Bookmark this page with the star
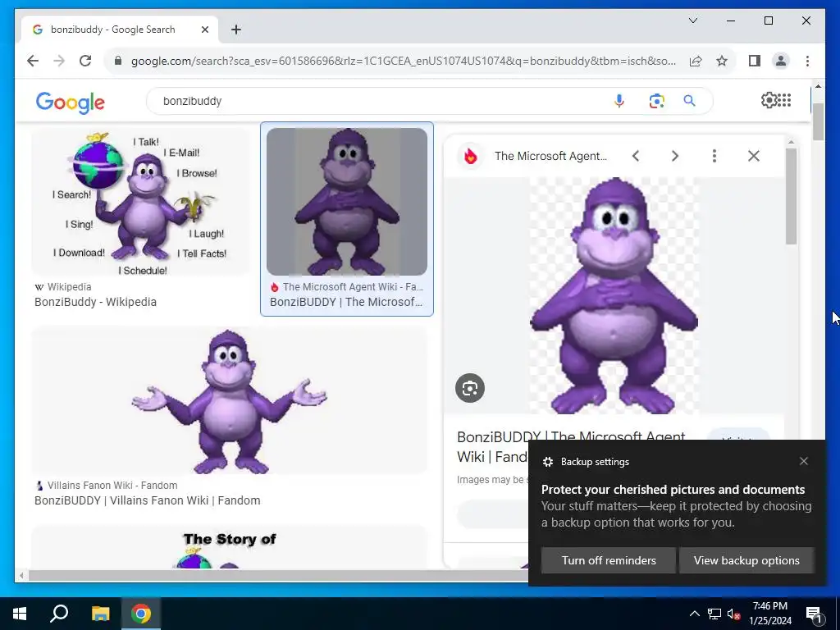 [722, 61]
